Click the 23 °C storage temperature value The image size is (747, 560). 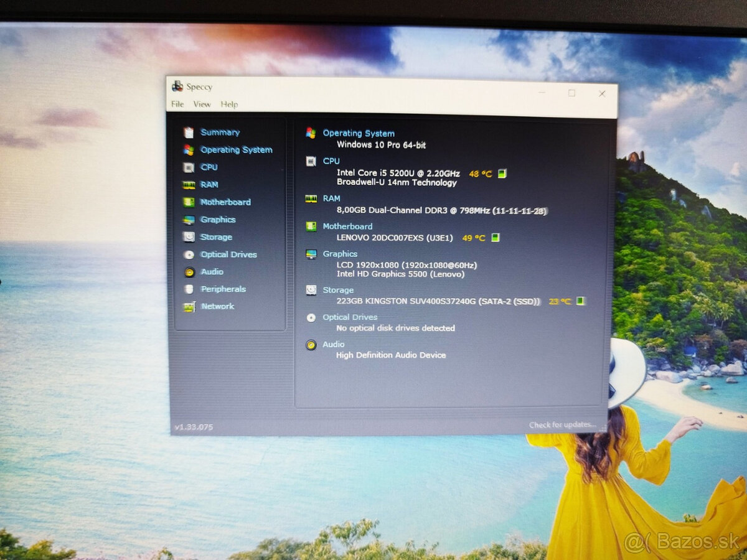point(560,301)
